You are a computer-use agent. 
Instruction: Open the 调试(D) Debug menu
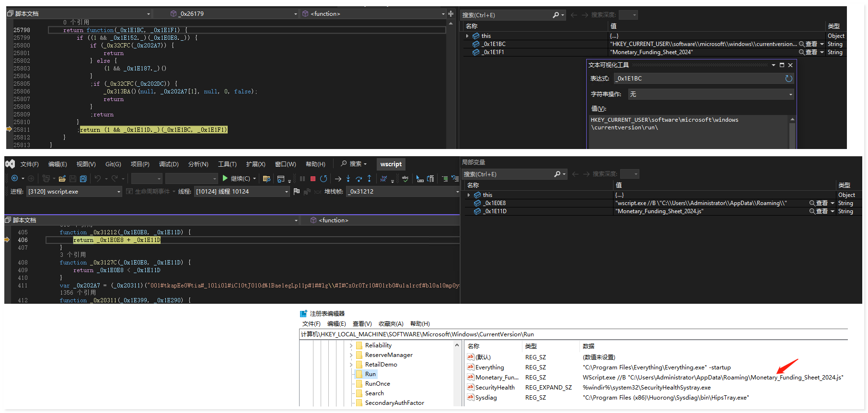tap(168, 164)
